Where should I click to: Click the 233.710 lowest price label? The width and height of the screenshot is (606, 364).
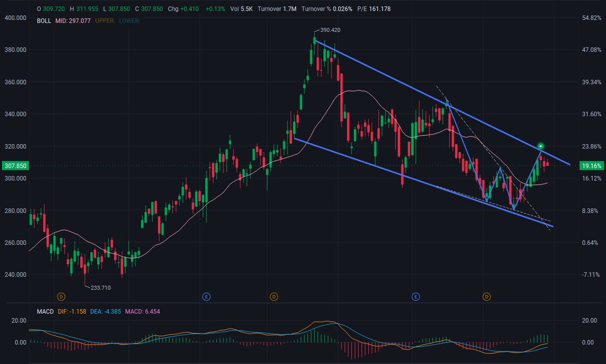point(101,288)
